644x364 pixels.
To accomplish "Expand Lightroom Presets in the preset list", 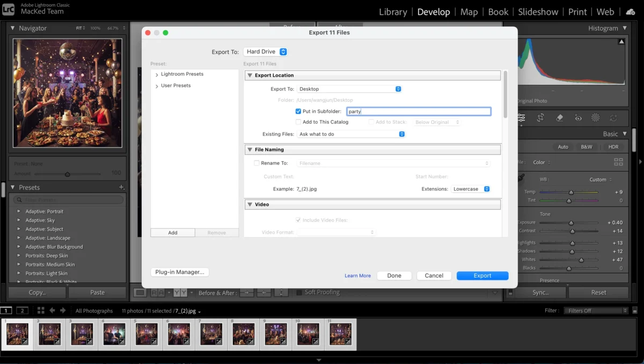I will [x=156, y=74].
